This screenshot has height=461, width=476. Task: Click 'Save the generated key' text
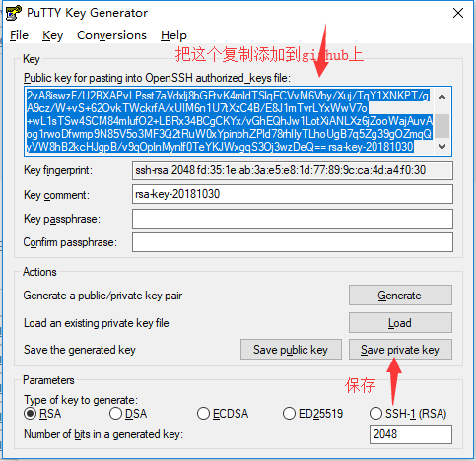80,350
